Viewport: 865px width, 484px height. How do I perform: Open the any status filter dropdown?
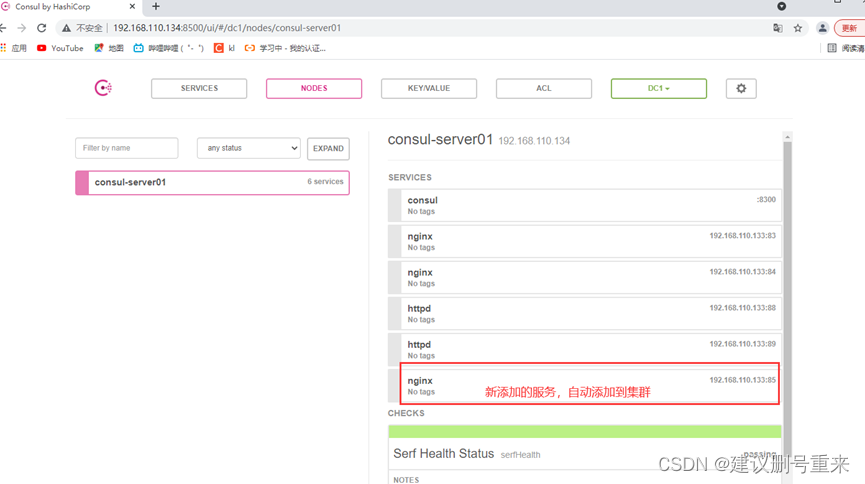pyautogui.click(x=249, y=148)
